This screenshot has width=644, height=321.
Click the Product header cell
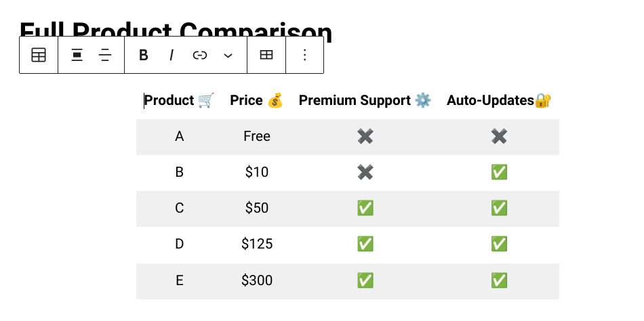pos(179,101)
